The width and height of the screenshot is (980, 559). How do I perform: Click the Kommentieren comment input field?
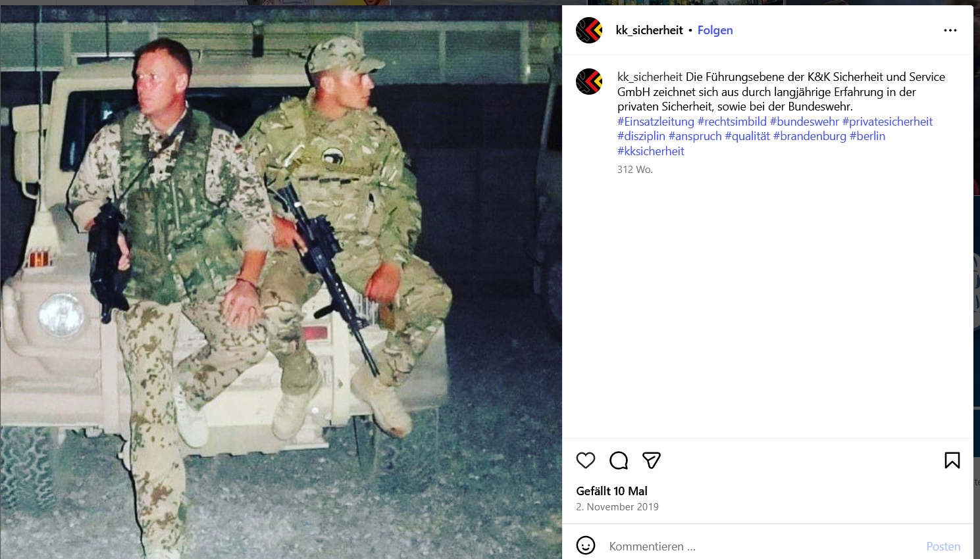(763, 547)
